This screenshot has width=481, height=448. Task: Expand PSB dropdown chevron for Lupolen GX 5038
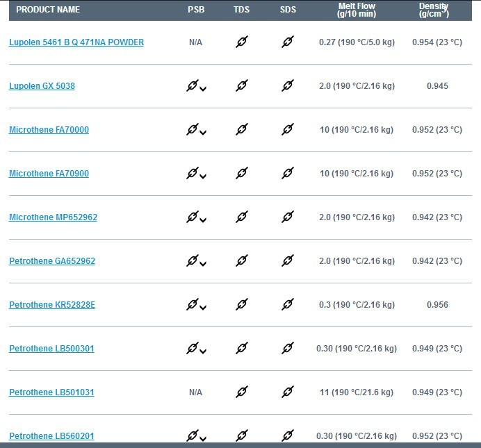(x=203, y=89)
